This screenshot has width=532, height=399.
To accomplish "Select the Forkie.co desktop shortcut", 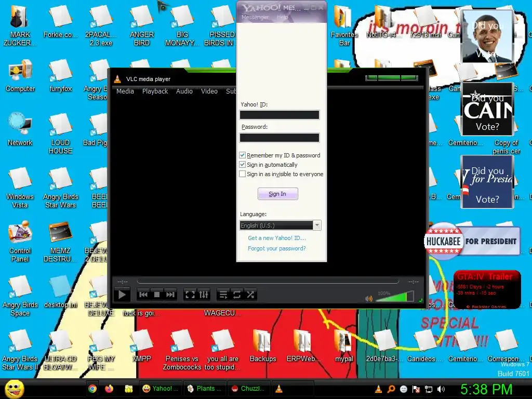I will click(x=60, y=22).
